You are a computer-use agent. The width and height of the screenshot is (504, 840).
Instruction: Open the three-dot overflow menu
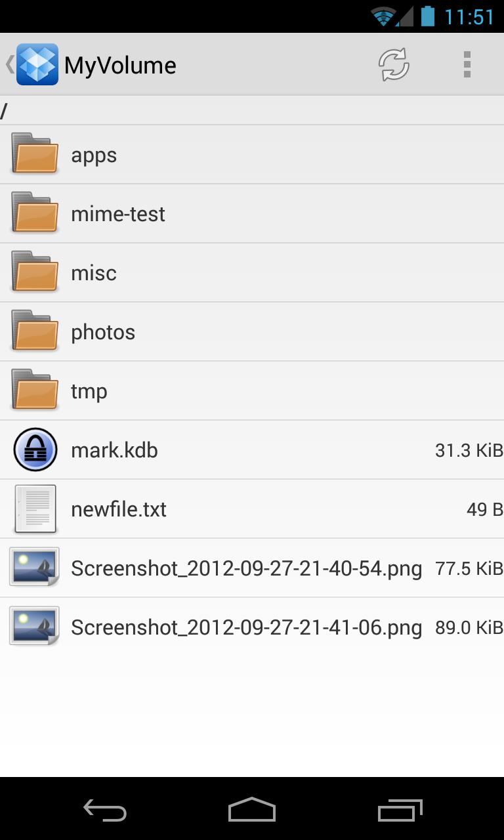pyautogui.click(x=467, y=64)
